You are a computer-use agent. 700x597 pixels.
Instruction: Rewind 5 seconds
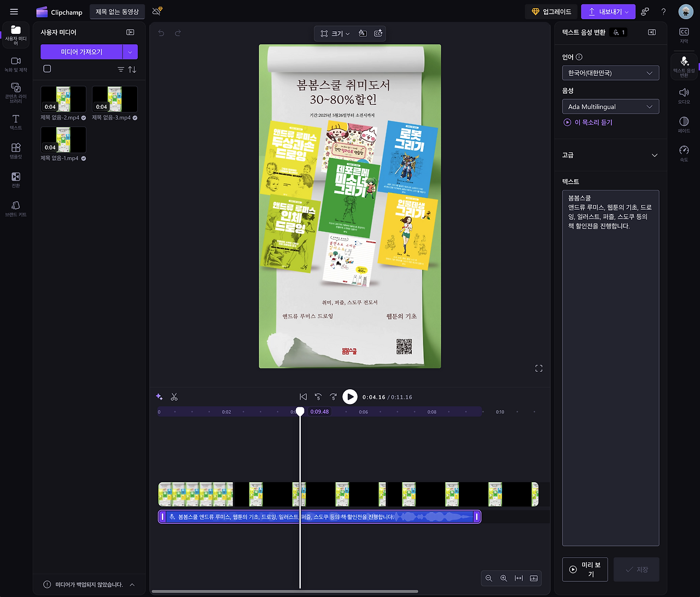pyautogui.click(x=318, y=397)
